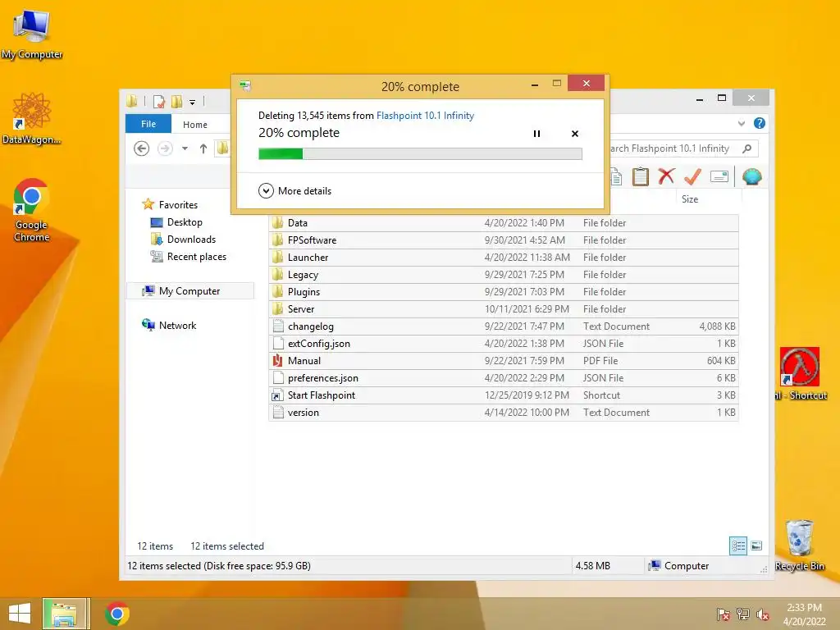
Task: Open network tray icon
Action: (x=743, y=614)
